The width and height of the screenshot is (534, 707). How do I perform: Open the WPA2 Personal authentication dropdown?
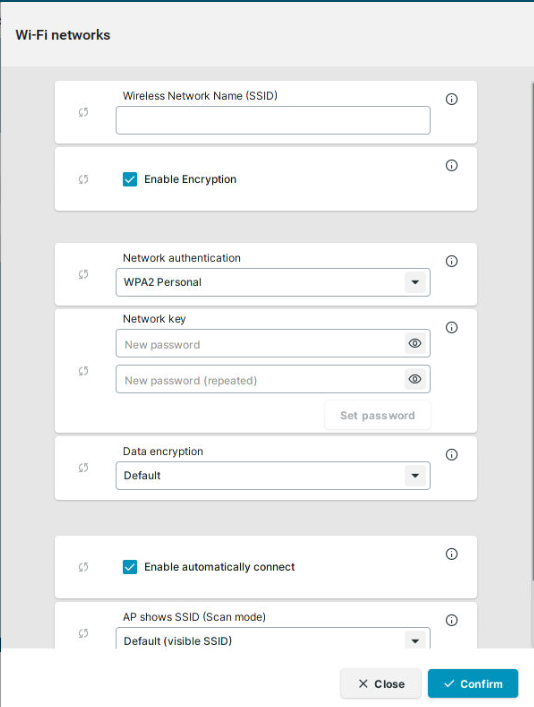(x=273, y=282)
